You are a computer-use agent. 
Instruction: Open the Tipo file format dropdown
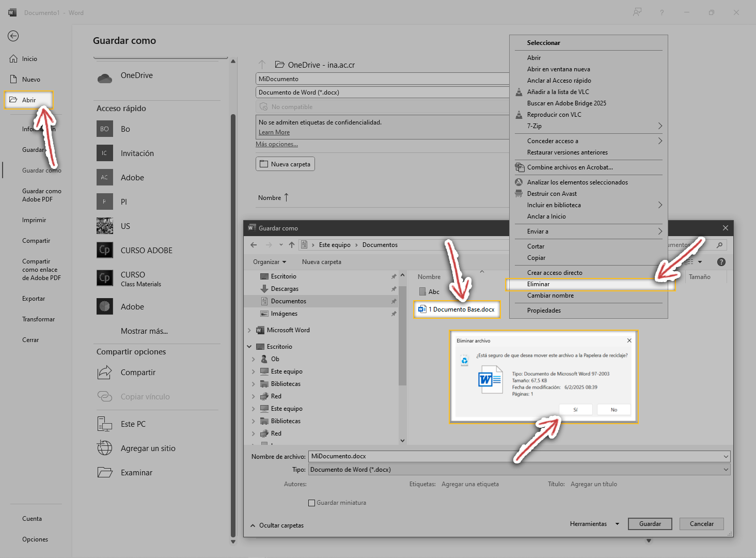519,470
